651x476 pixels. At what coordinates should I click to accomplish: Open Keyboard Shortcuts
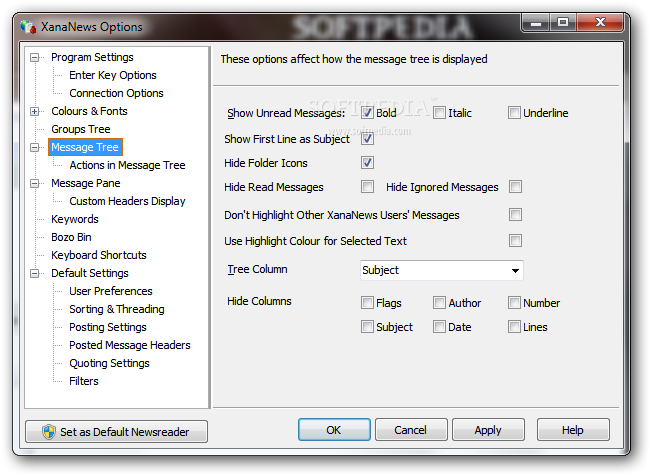[x=99, y=255]
